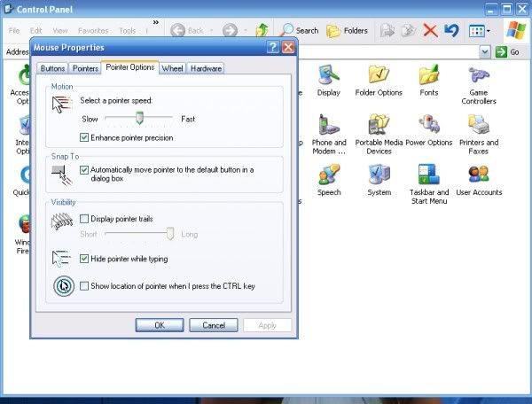532x404 pixels.
Task: Open the Speech icon
Action: tap(329, 180)
